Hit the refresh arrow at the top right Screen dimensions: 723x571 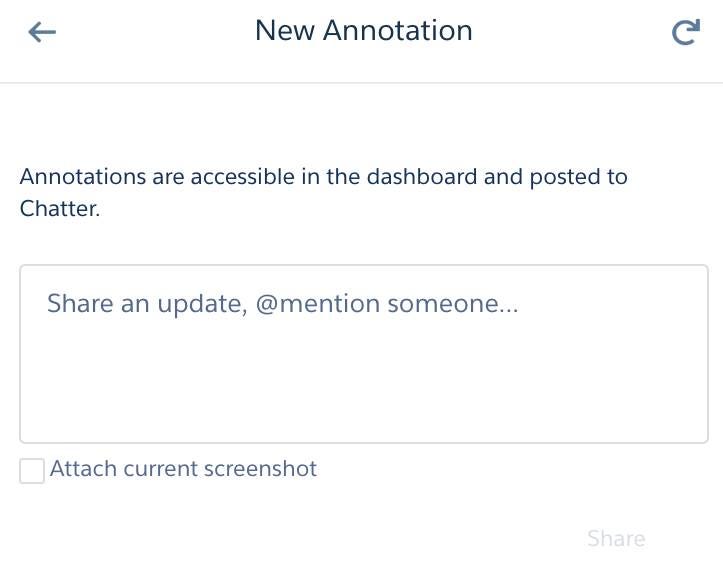point(686,32)
